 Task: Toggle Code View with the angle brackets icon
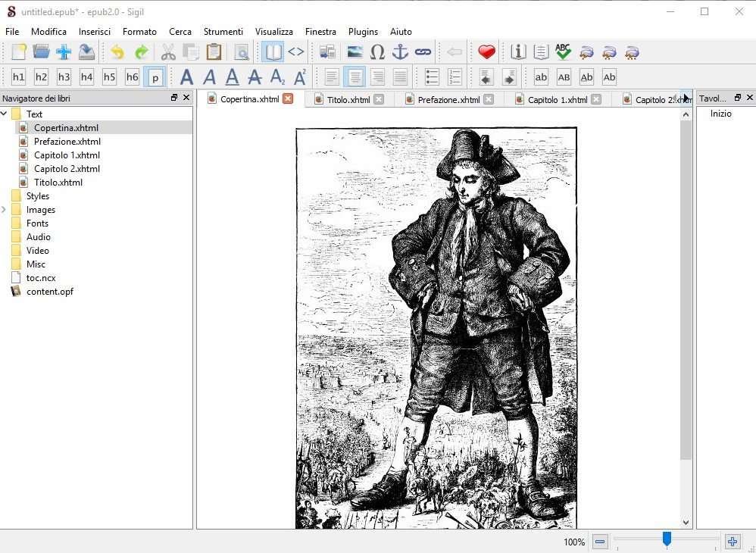[296, 52]
